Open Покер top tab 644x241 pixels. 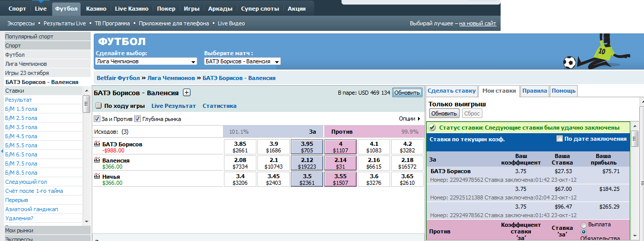(166, 9)
